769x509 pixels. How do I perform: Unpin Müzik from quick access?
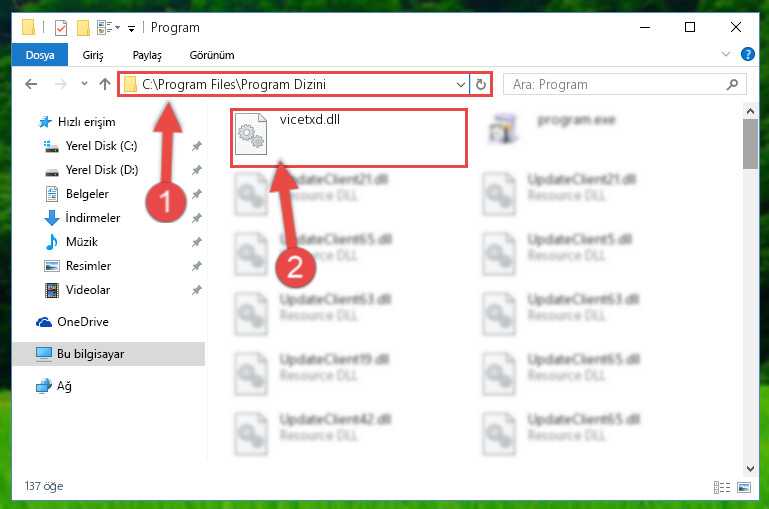(197, 242)
